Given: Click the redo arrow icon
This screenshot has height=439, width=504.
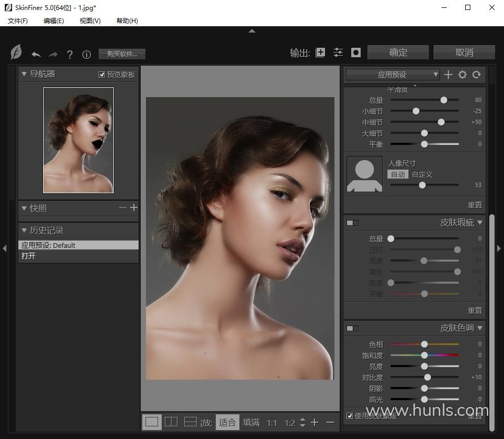Looking at the screenshot, I should 52,54.
